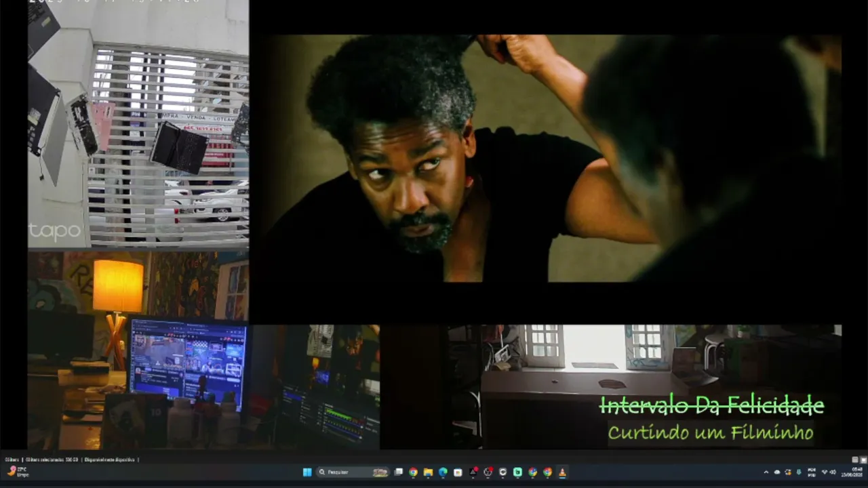Launch Microsoft Edge from the taskbar
This screenshot has height=488, width=868.
[443, 472]
